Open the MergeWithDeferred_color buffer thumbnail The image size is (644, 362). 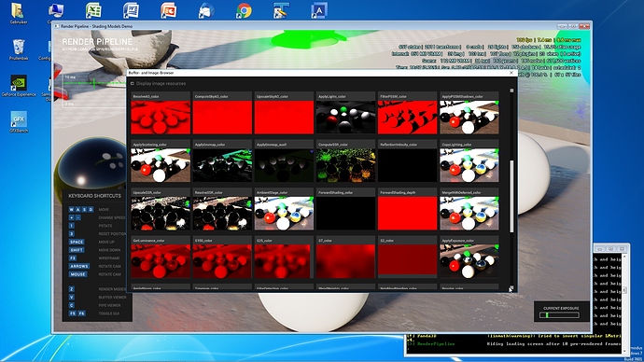pyautogui.click(x=469, y=214)
